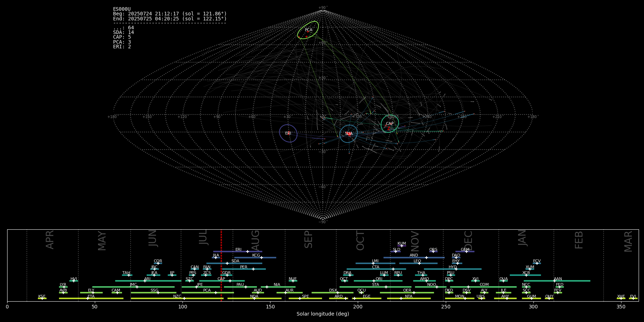This screenshot has height=322, width=644.
Task: Click the Beg: 20250724 21:12:17 line
Action: pos(170,14)
